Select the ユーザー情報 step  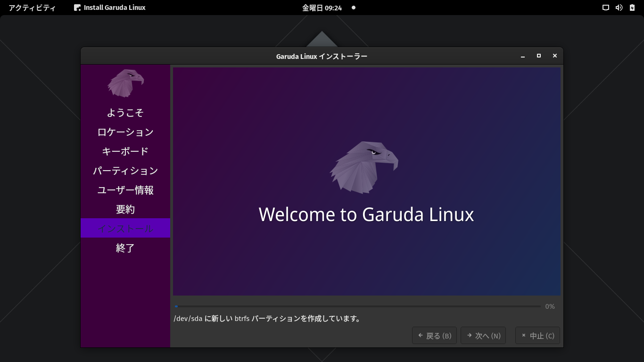(x=125, y=190)
